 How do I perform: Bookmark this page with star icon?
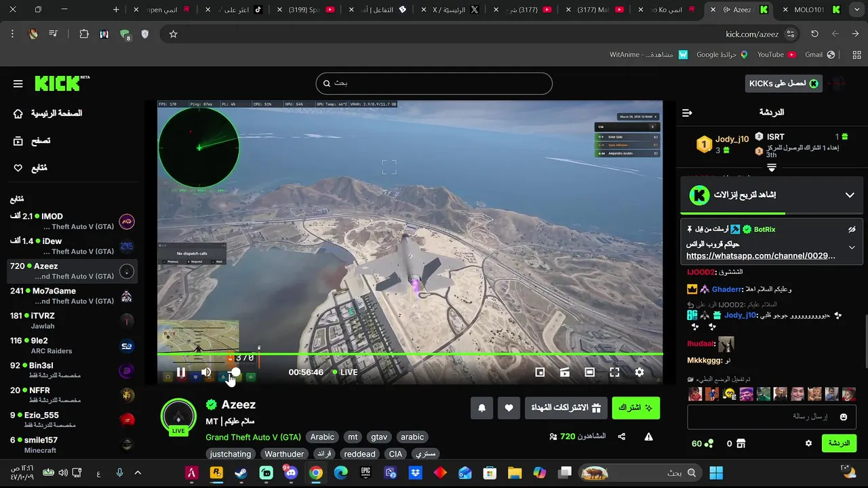tap(173, 34)
